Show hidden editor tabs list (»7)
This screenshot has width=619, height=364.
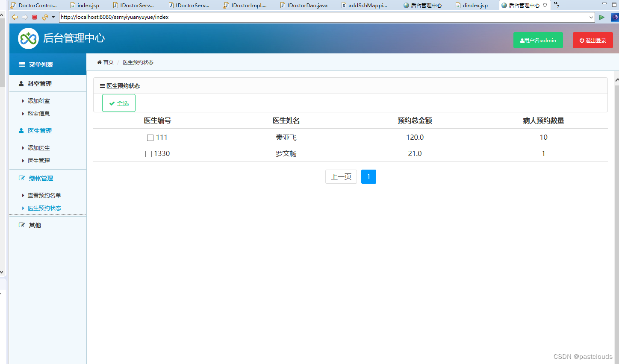[557, 5]
